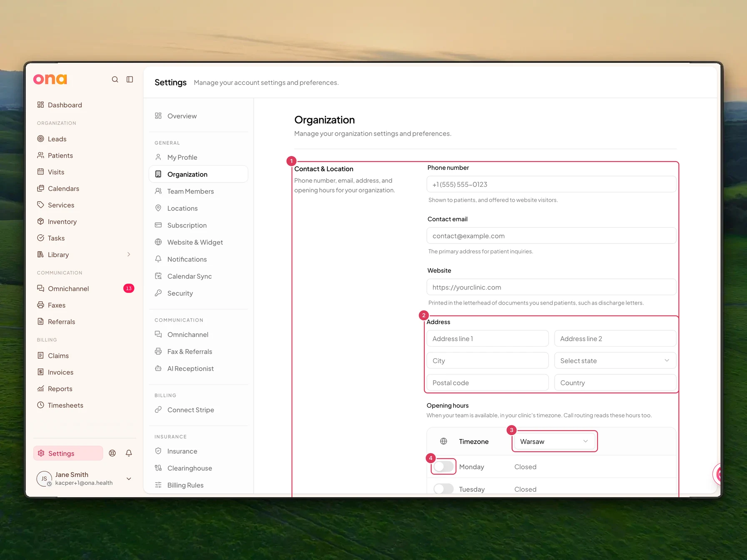Open Notifications settings section

198,259
